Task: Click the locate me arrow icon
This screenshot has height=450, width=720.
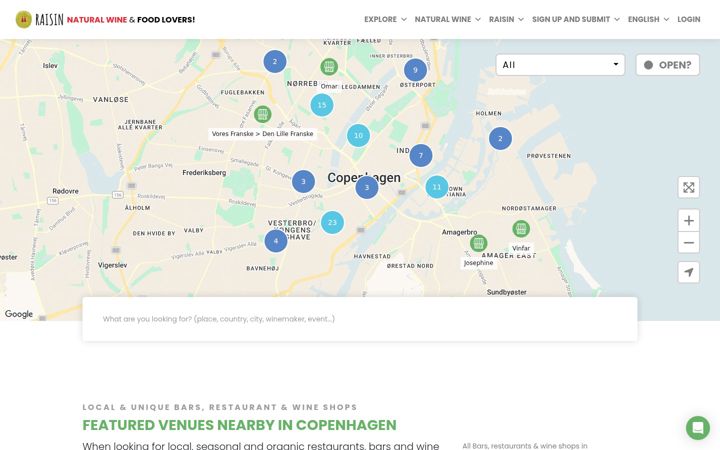Action: pos(688,272)
